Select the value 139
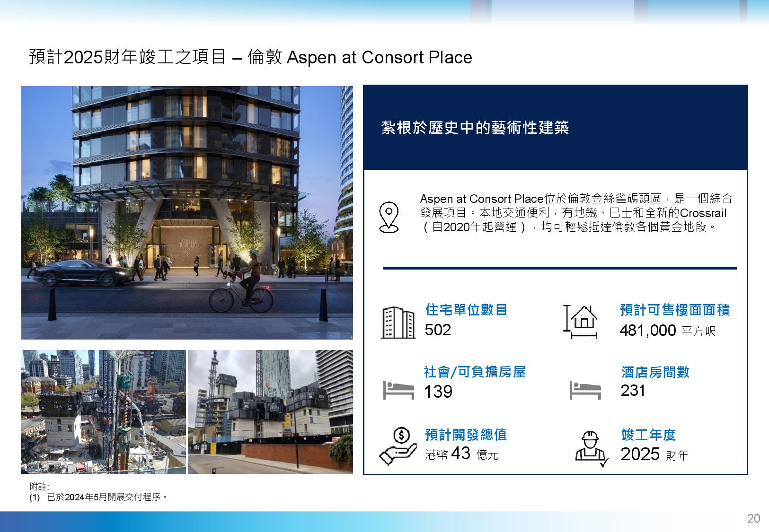The height and width of the screenshot is (532, 769). point(438,392)
